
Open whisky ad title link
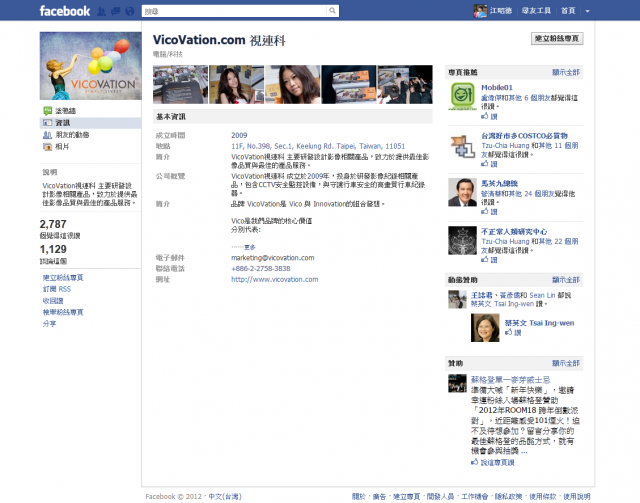pos(510,380)
